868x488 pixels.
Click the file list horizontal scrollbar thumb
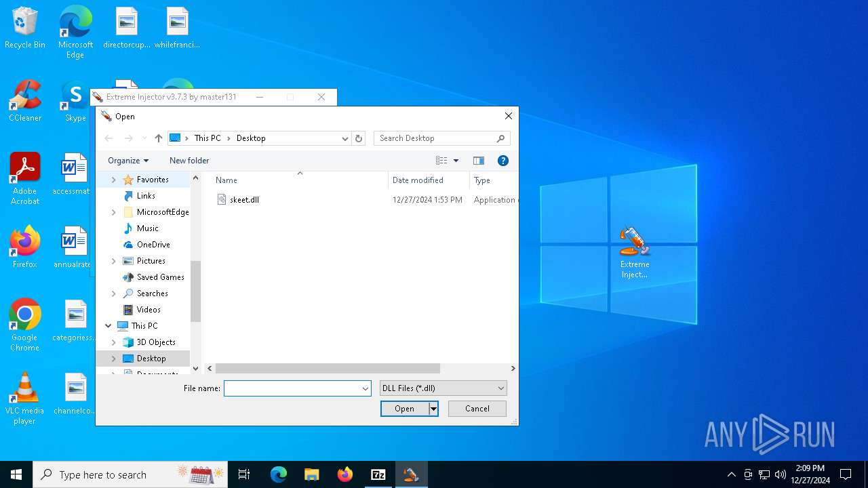coord(328,369)
